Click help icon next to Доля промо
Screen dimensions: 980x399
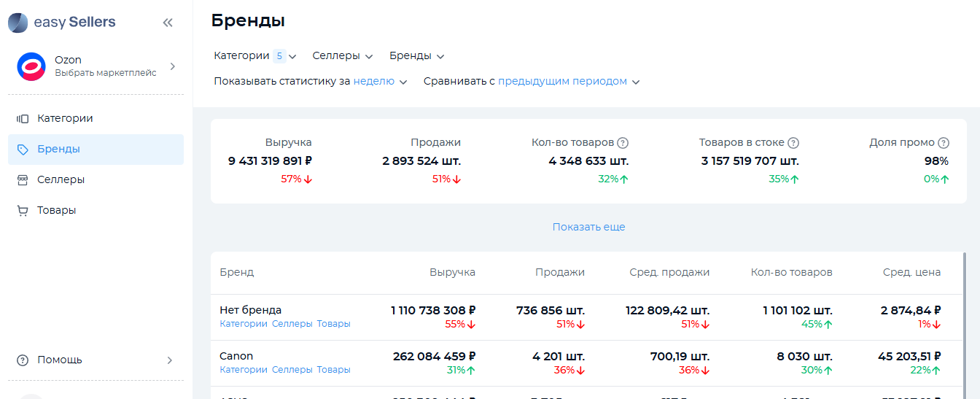pos(944,143)
